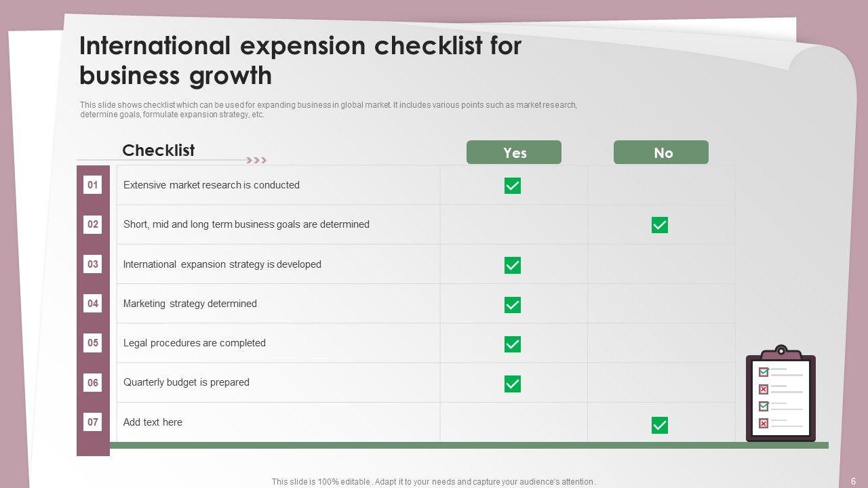Uncheck Yes for legal procedures completed

[x=513, y=344]
